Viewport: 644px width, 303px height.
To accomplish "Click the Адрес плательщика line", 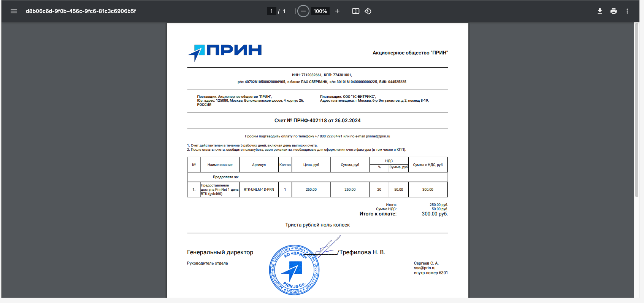I will pos(374,100).
